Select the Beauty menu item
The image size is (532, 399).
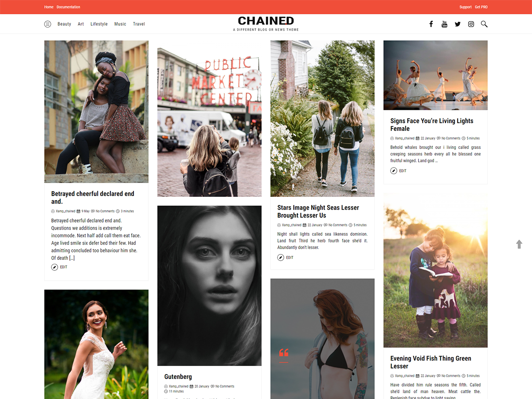click(64, 24)
